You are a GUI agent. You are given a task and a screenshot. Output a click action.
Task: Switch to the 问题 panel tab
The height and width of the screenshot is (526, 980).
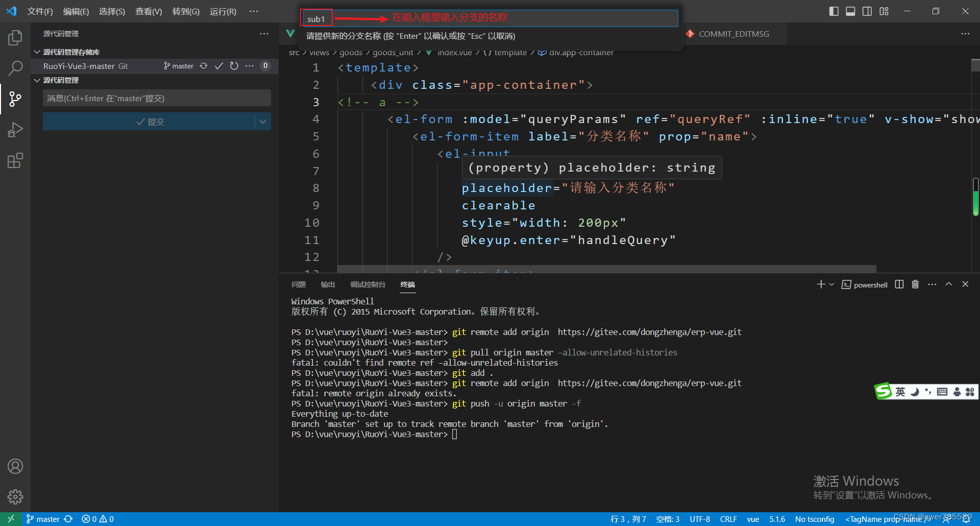click(299, 284)
